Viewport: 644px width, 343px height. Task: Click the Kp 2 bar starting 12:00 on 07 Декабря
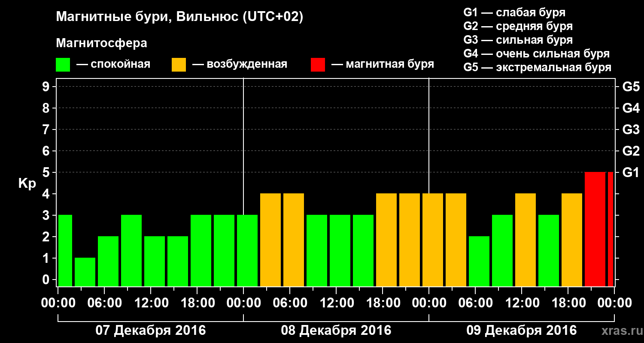point(155,261)
